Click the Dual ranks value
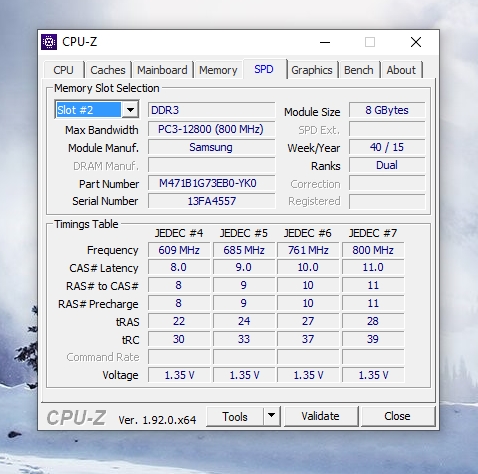The image size is (478, 474). pyautogui.click(x=387, y=165)
